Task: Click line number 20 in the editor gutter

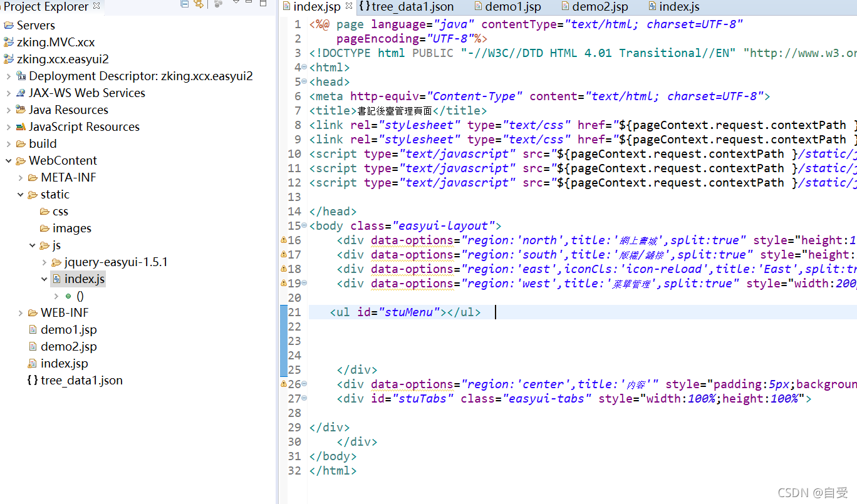Action: tap(294, 298)
